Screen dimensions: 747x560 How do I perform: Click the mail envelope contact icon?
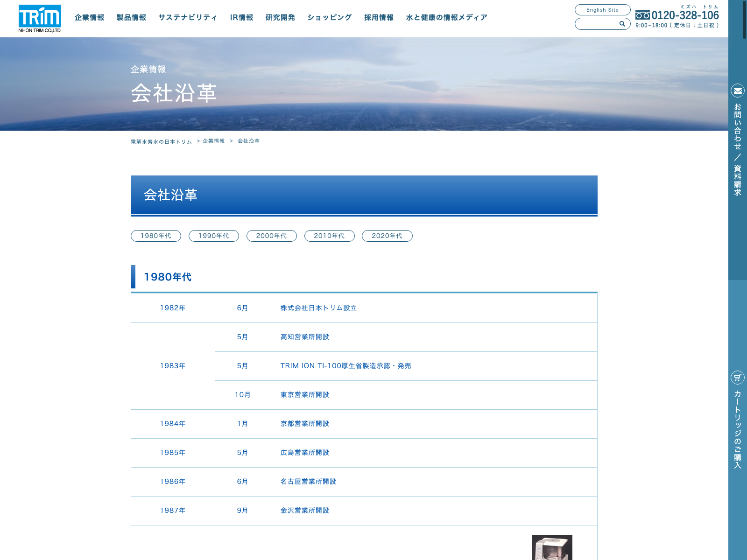pyautogui.click(x=738, y=91)
